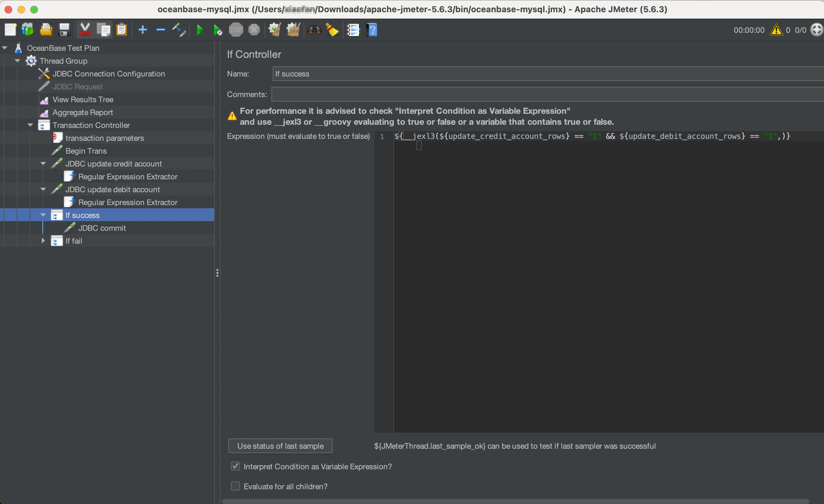Click the Cut scissors icon
This screenshot has width=824, height=504.
click(x=85, y=30)
